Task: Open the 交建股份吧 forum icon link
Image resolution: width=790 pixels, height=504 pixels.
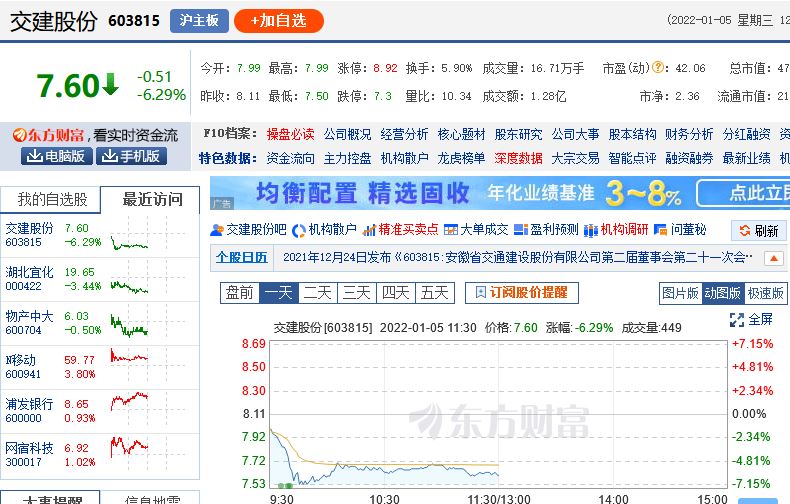Action: pyautogui.click(x=218, y=230)
